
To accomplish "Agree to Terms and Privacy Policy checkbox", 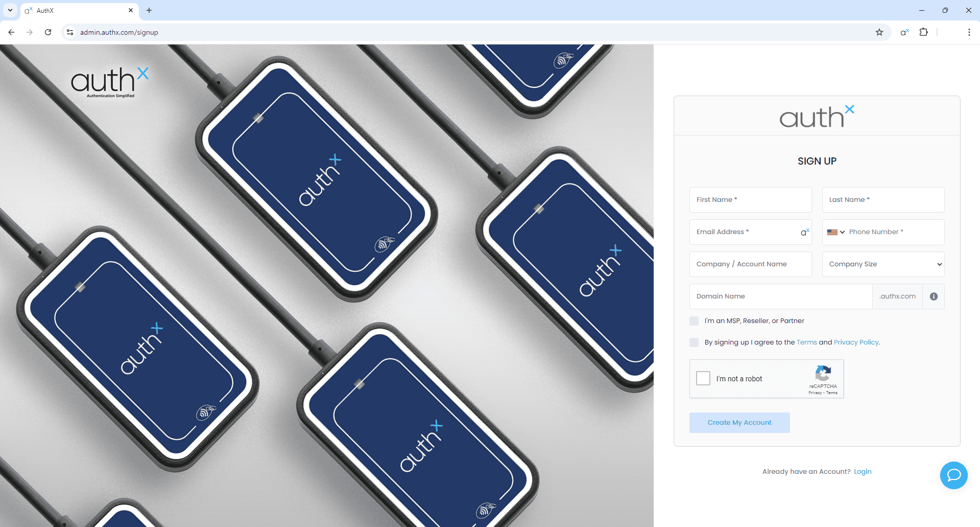I will point(694,342).
